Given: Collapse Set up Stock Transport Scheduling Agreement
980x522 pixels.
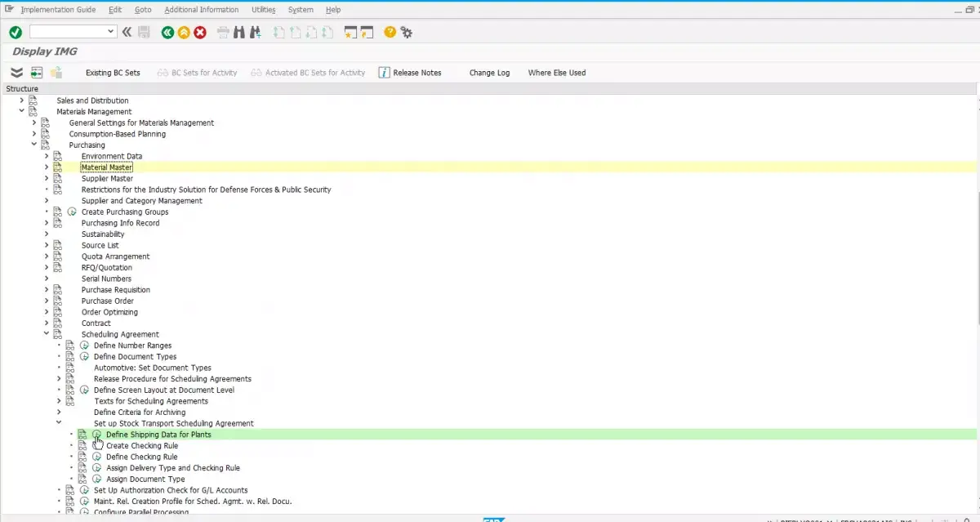Looking at the screenshot, I should (x=59, y=424).
